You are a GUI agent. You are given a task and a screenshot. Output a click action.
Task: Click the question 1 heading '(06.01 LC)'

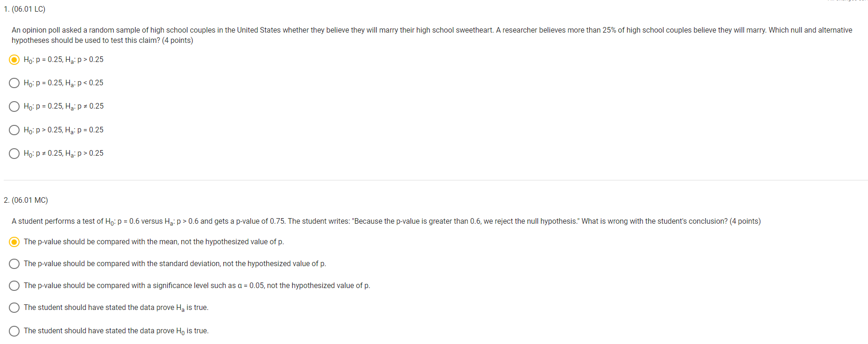click(24, 8)
